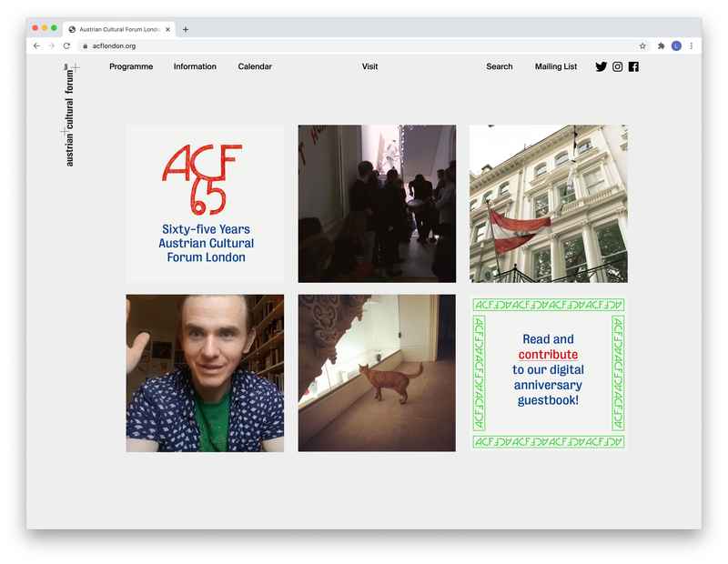Open the crowd in hallway photo tile
This screenshot has width=728, height=564.
tap(377, 204)
